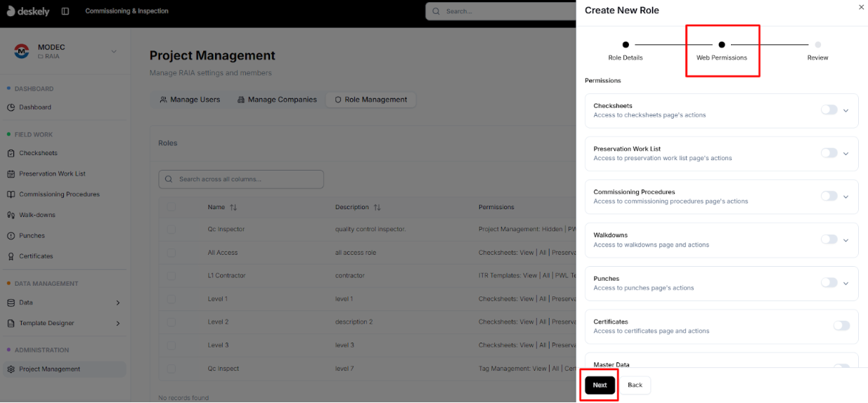Check the L1 Contractor row checkbox

[171, 276]
